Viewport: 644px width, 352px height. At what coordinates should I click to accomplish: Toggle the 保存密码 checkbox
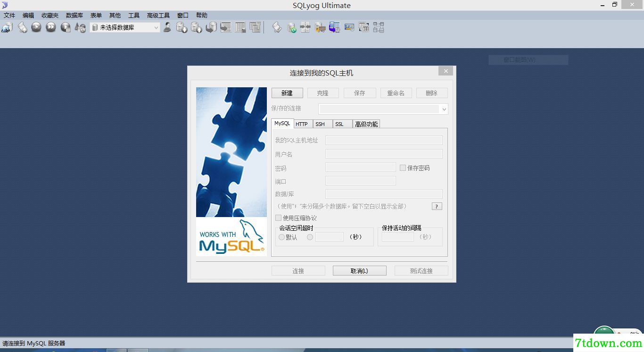403,168
